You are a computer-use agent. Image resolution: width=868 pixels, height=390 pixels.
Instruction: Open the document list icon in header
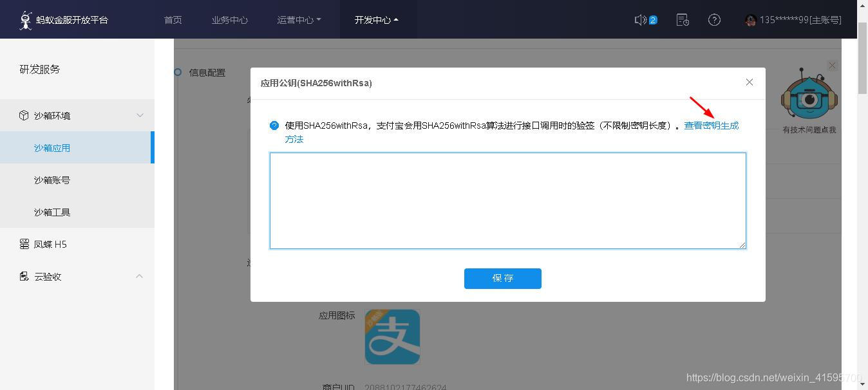683,20
